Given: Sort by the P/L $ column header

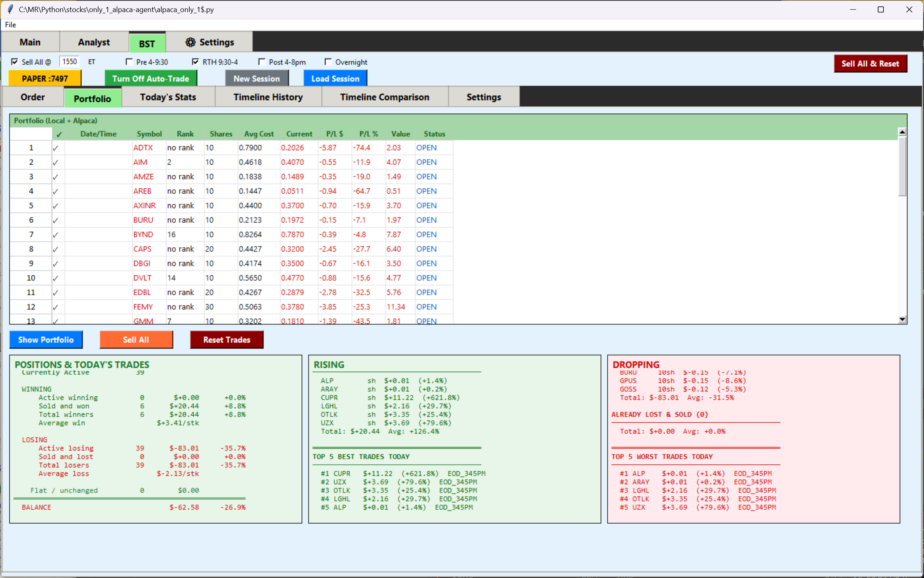Looking at the screenshot, I should click(335, 134).
